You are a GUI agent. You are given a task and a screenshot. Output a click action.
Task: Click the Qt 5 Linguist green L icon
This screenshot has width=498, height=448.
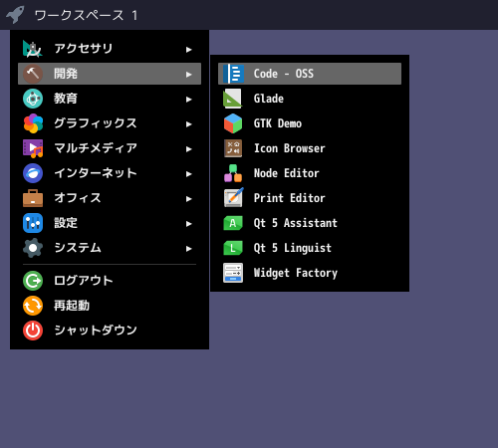click(x=233, y=248)
